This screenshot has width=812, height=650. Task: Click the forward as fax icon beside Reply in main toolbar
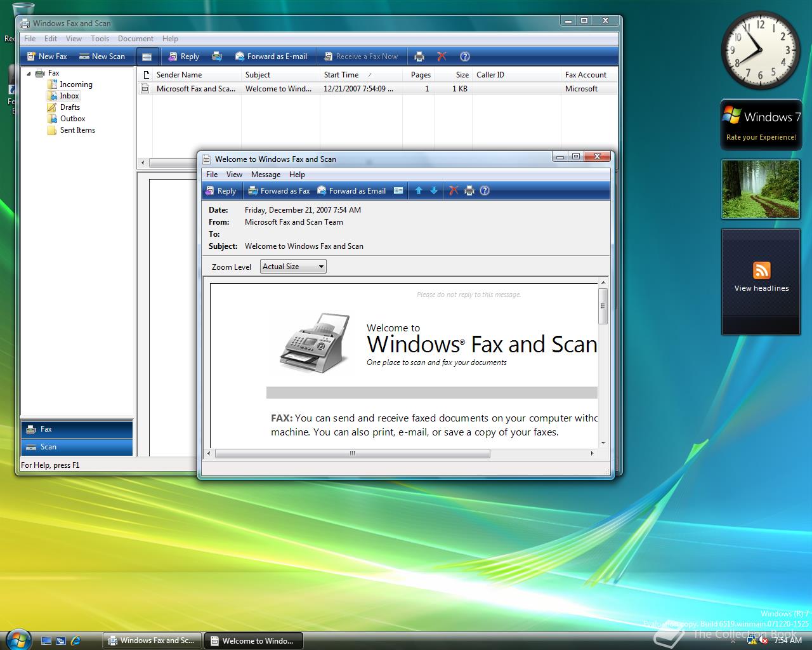pyautogui.click(x=217, y=56)
